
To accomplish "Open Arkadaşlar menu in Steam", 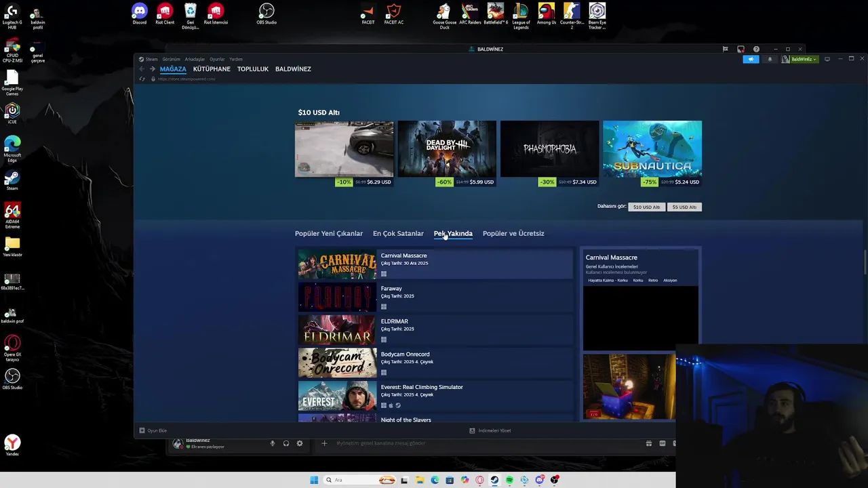I will [195, 59].
